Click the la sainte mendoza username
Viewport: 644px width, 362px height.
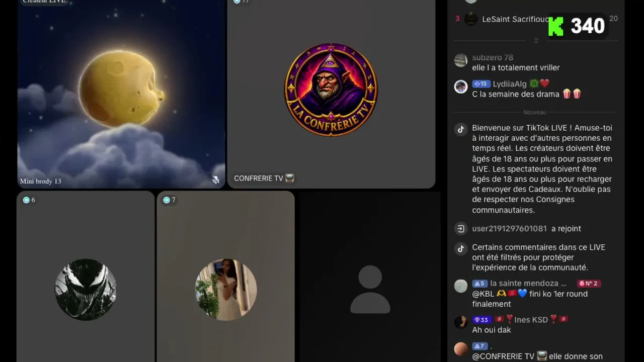click(x=528, y=284)
